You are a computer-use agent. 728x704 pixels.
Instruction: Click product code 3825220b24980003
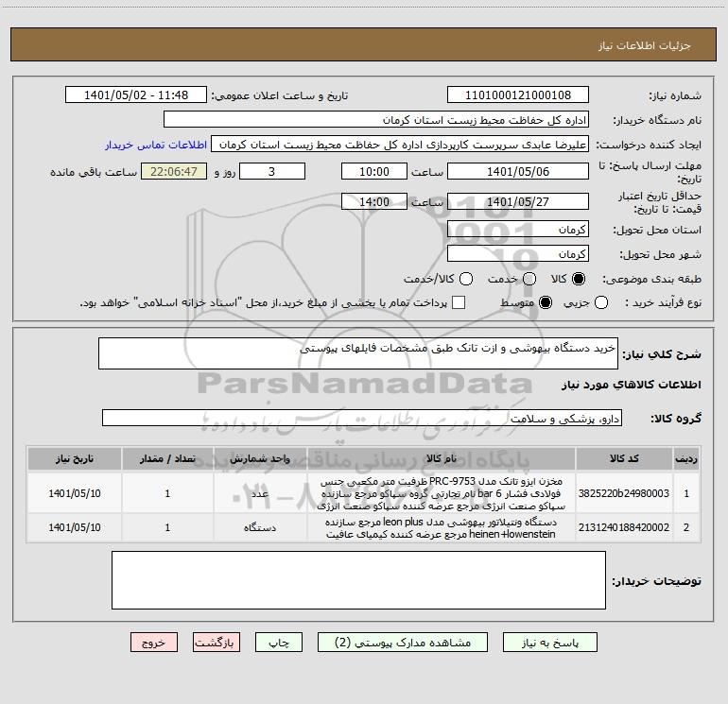pos(624,493)
